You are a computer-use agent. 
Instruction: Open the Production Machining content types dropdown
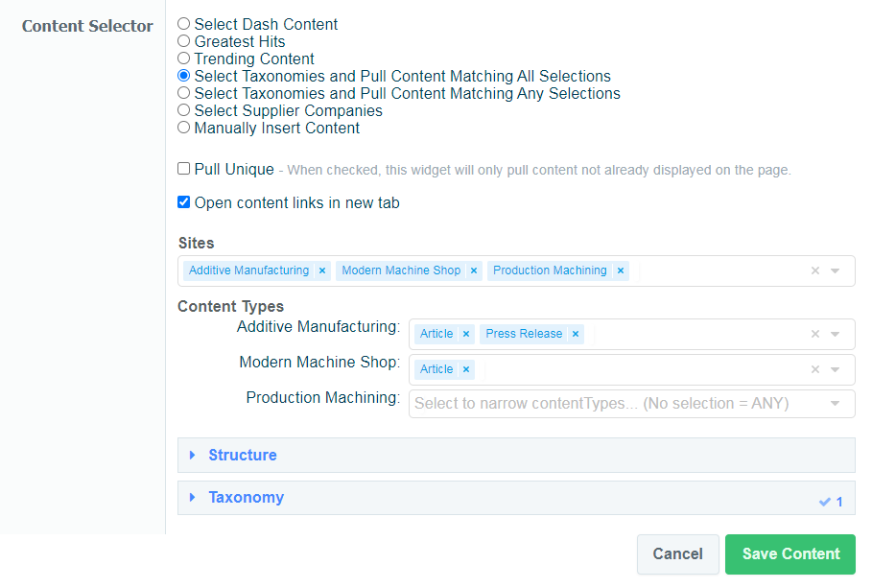[836, 404]
